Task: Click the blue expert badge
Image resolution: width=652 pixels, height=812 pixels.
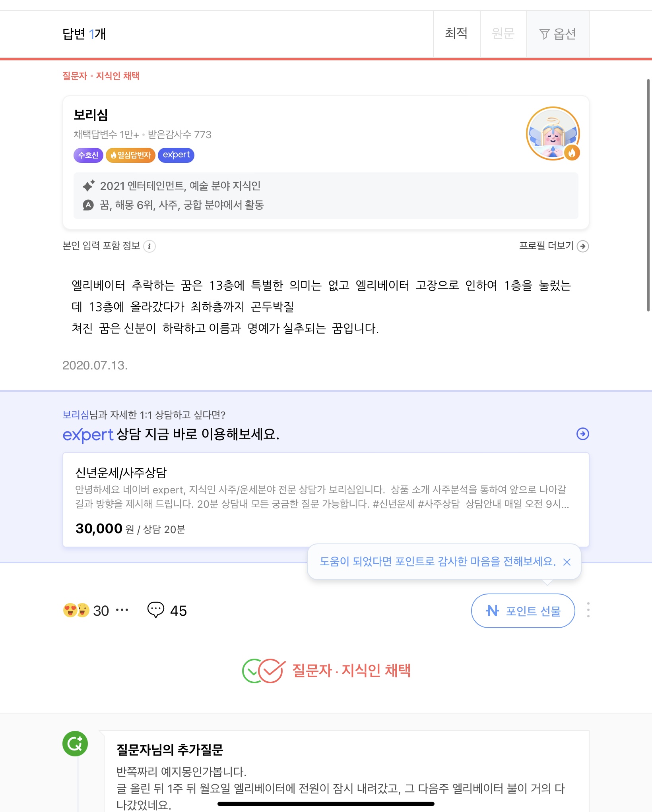Action: point(176,155)
